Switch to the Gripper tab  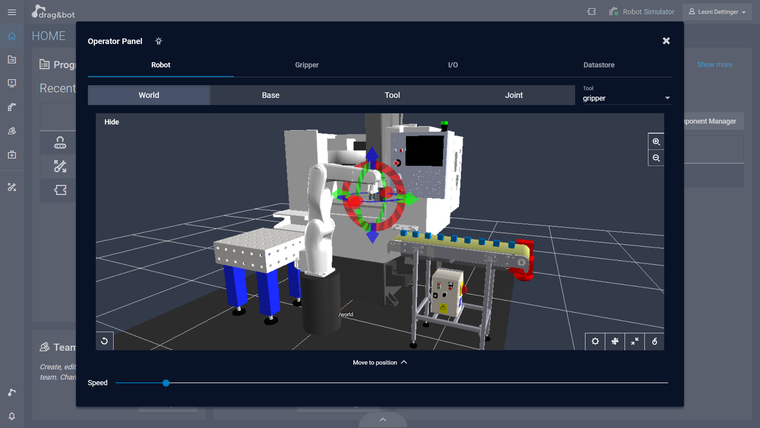(307, 65)
